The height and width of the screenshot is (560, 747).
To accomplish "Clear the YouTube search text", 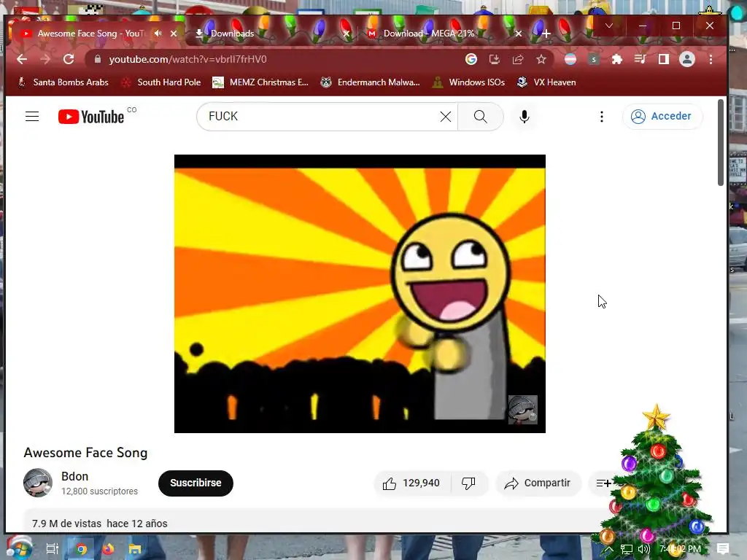I will [x=446, y=117].
